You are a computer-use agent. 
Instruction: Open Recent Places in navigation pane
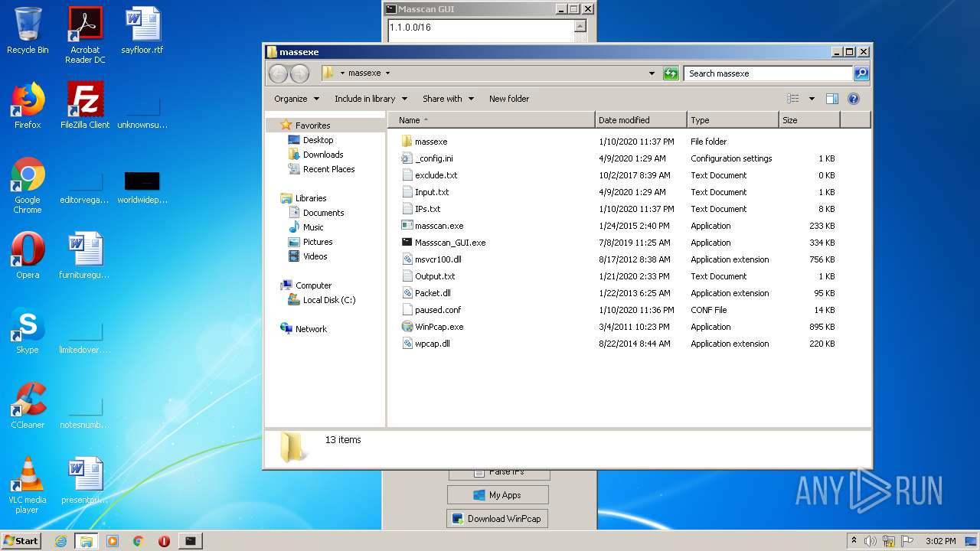328,169
